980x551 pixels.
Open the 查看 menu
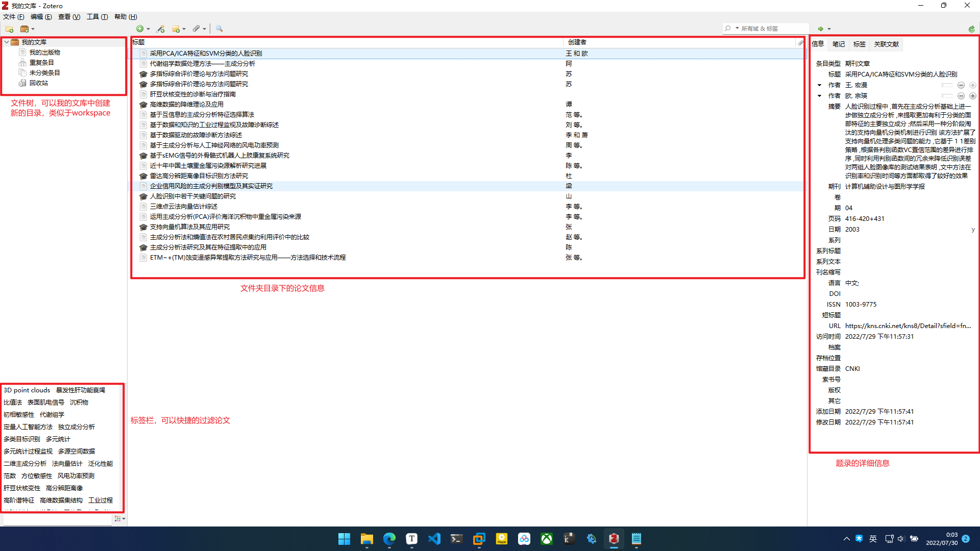point(69,17)
